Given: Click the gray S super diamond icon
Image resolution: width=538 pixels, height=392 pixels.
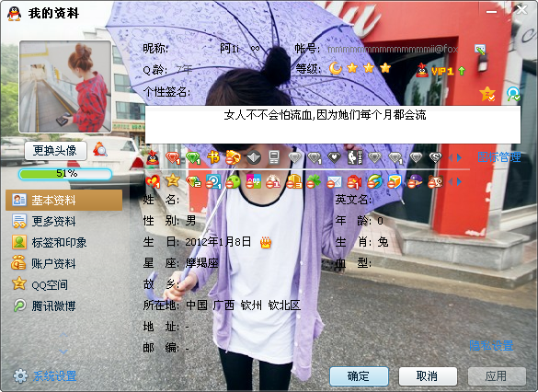Looking at the screenshot, I should (436, 157).
